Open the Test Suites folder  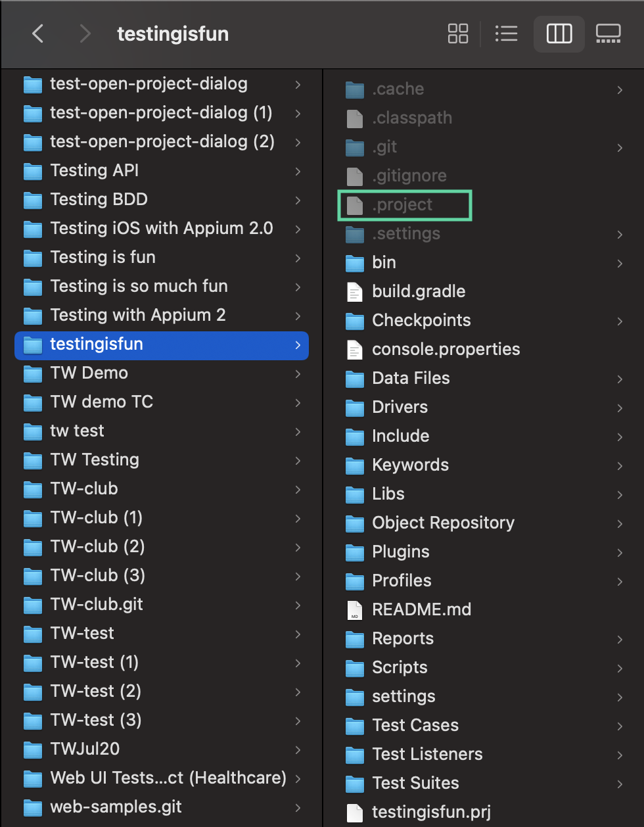(x=415, y=784)
